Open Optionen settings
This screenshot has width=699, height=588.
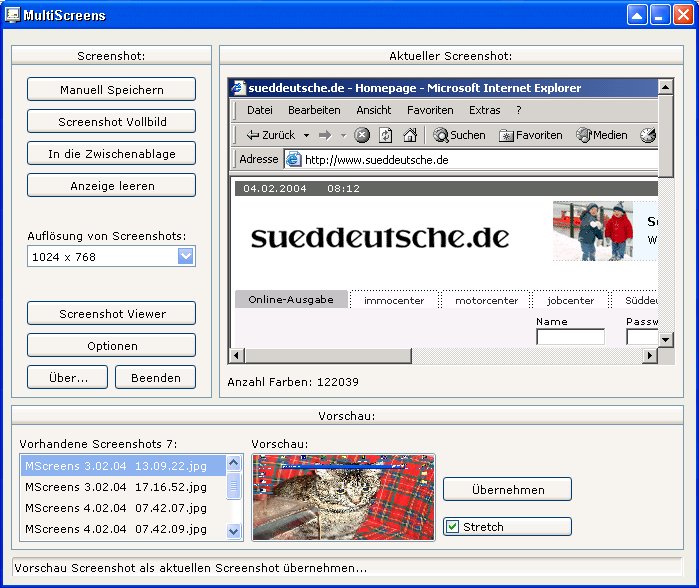click(x=111, y=345)
